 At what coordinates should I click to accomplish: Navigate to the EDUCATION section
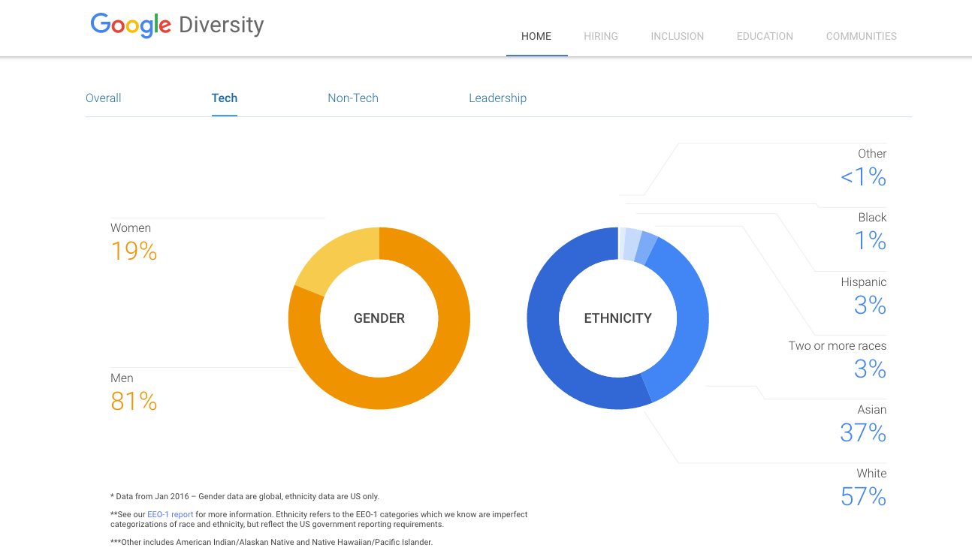[765, 36]
